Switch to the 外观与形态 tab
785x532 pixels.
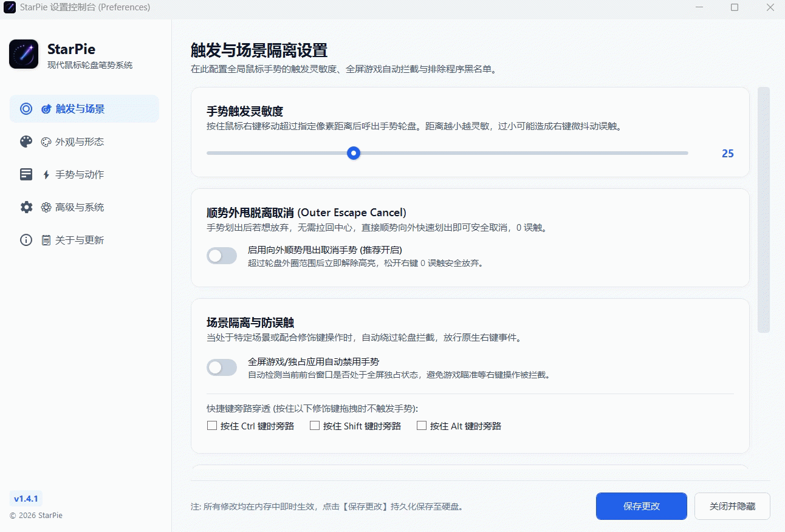84,142
